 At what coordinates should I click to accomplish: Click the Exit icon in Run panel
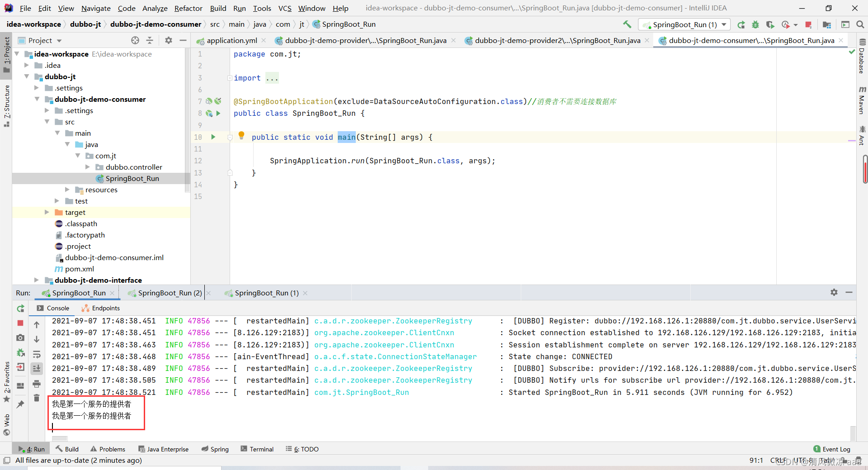20,367
